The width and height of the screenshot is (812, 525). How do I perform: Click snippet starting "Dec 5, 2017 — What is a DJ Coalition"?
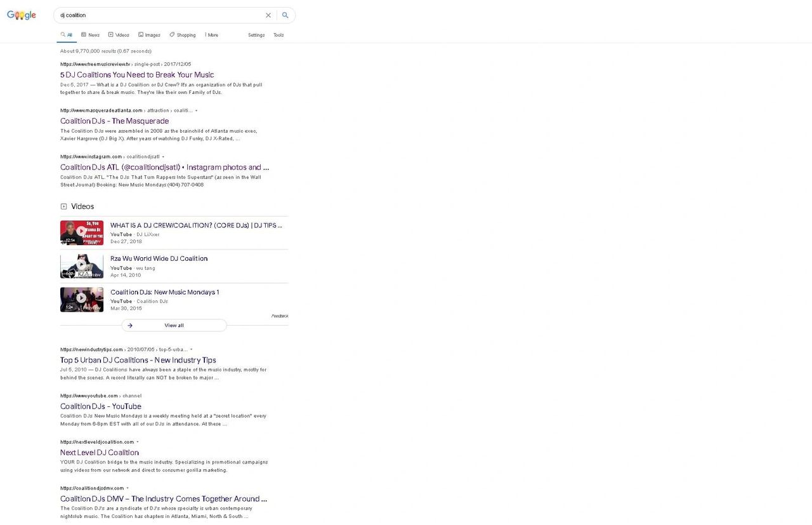point(161,88)
